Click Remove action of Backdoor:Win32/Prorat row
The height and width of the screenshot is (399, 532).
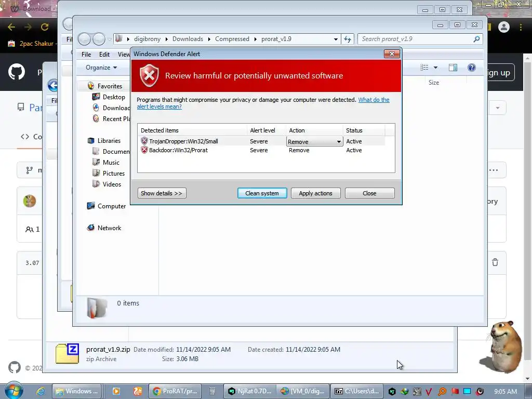click(x=299, y=150)
